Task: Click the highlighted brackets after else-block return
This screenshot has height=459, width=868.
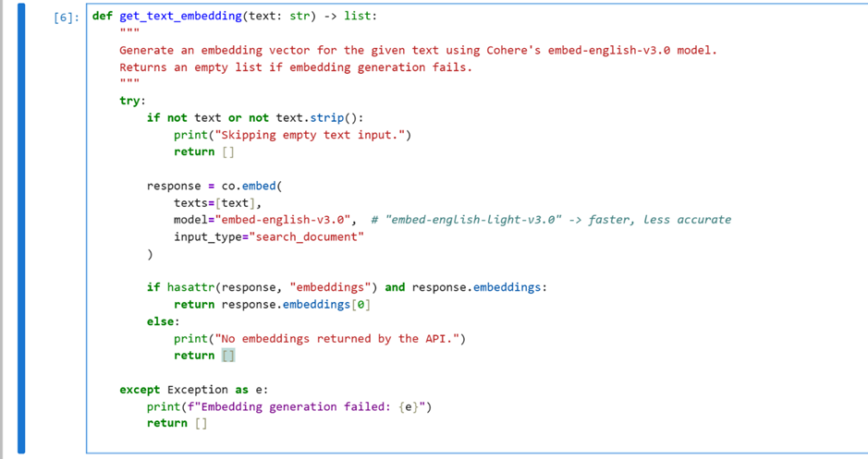Action: pos(228,356)
